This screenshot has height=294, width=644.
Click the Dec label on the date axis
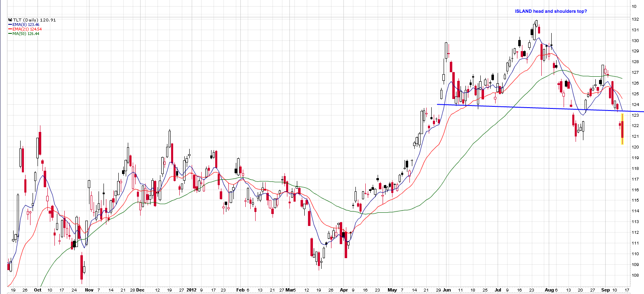(140, 290)
